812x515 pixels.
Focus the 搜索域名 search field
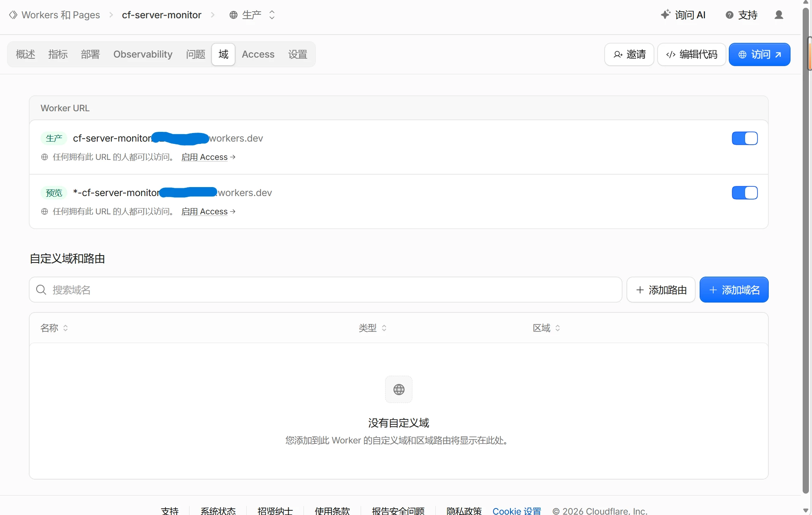click(x=326, y=290)
